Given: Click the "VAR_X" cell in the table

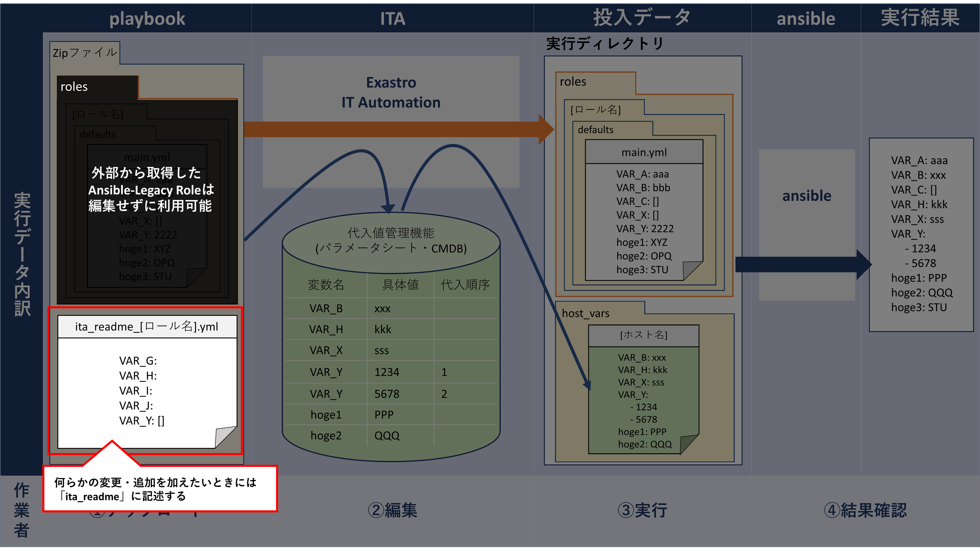Looking at the screenshot, I should (326, 350).
